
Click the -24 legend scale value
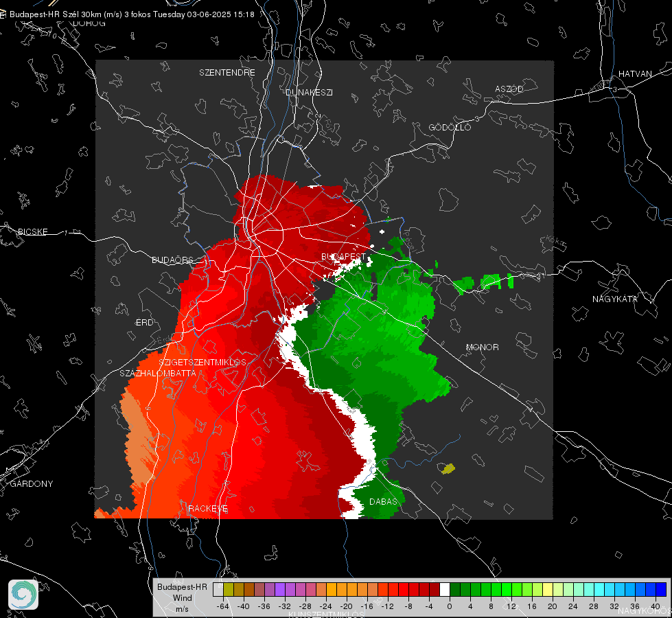(325, 606)
